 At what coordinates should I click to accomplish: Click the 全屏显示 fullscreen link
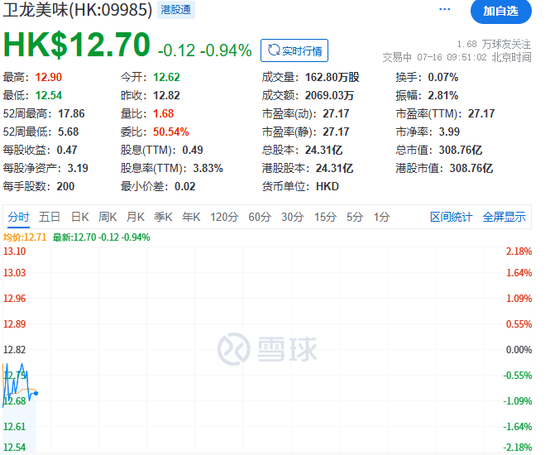tap(504, 217)
